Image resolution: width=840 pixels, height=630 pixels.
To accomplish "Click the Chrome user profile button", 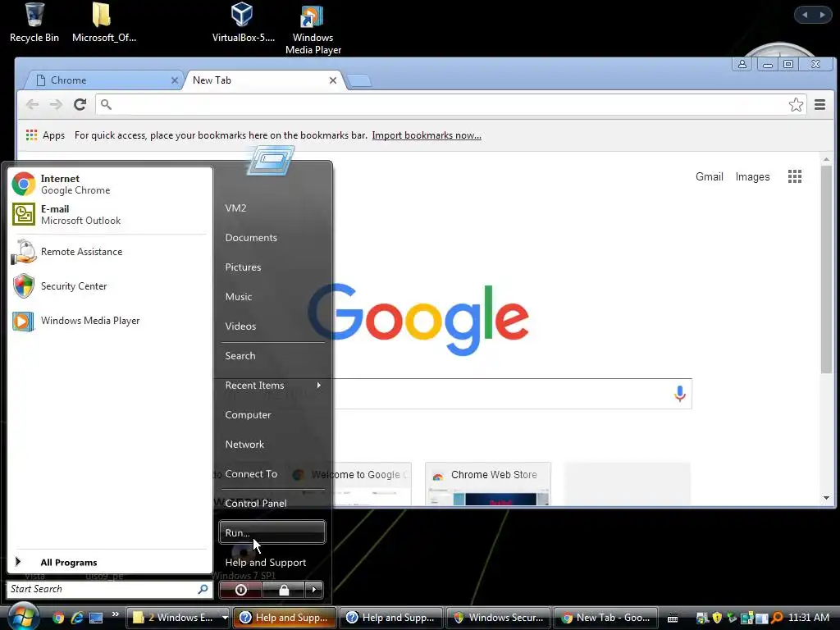I will pyautogui.click(x=742, y=64).
